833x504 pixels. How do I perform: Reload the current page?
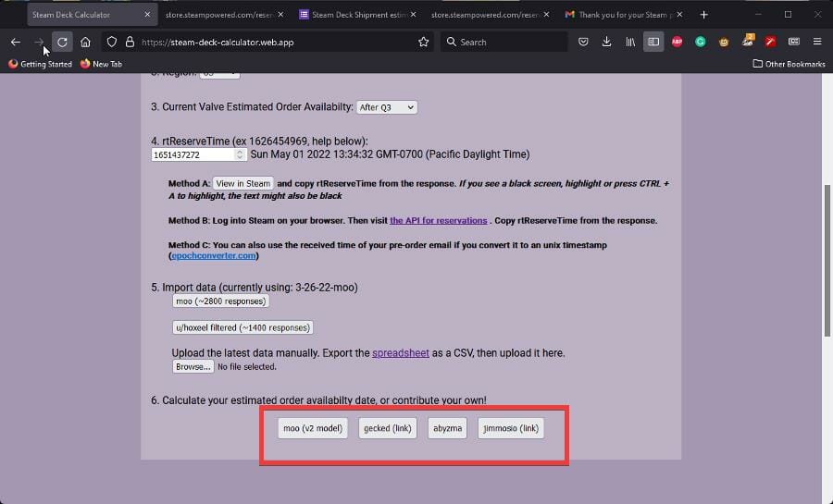click(x=62, y=42)
